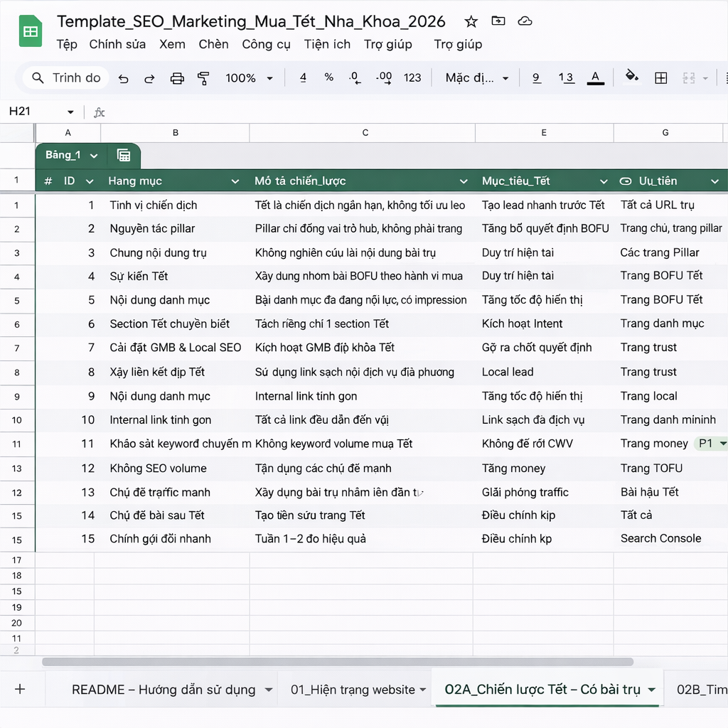
Task: Expand the name box H21 dropdown
Action: click(x=70, y=112)
